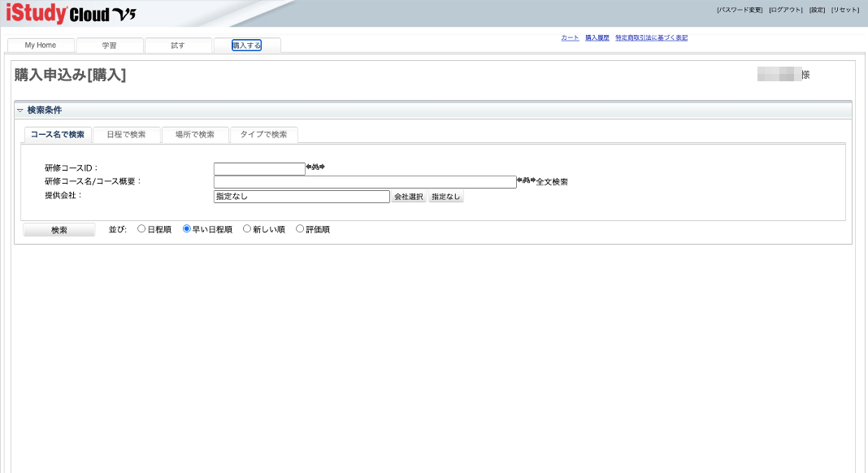
Task: Click binoculars icon beside 研修コースID field
Action: point(315,167)
